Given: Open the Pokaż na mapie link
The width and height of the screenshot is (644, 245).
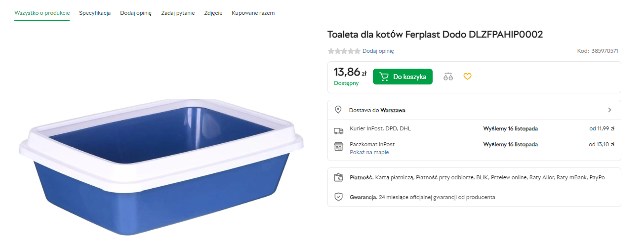Looking at the screenshot, I should click(x=369, y=152).
